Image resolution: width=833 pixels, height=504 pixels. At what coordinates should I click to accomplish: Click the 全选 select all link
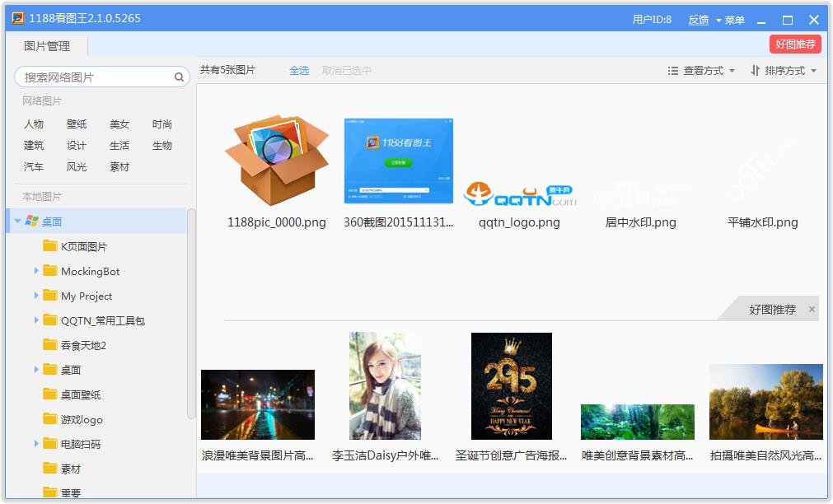click(x=299, y=71)
